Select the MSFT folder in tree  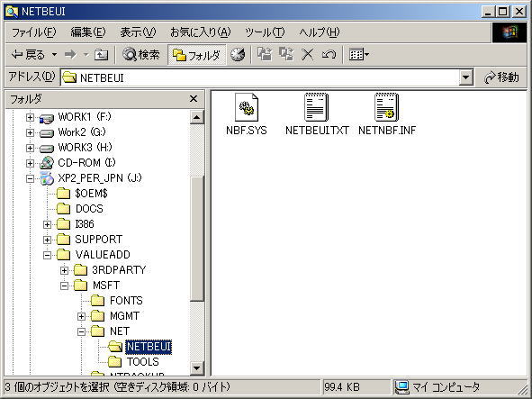[106, 286]
